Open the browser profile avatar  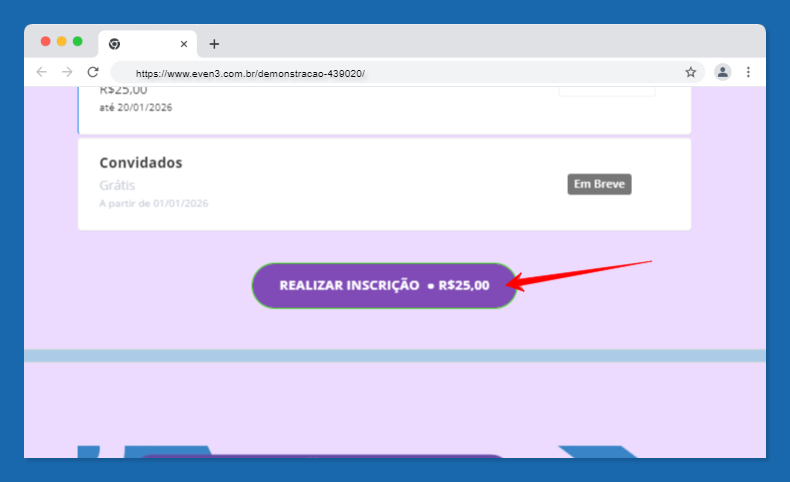722,72
